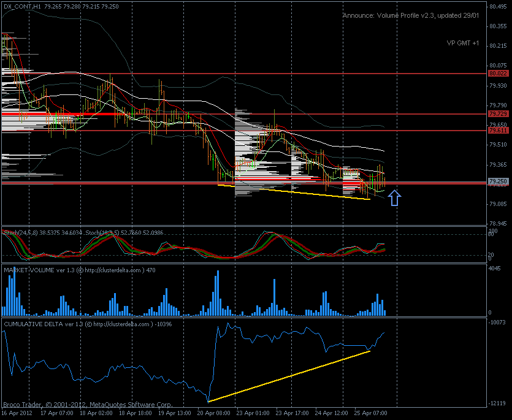Click the 79.650 price axis label

(x=498, y=124)
